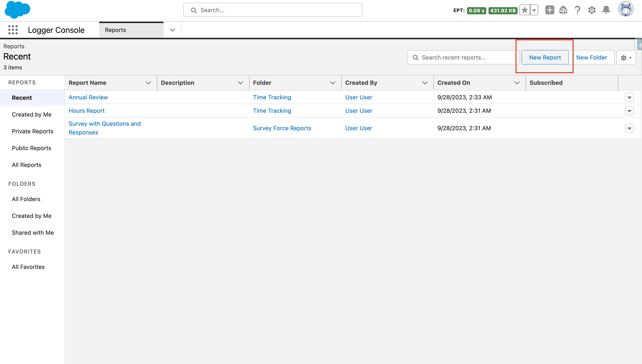Click inside the global Search field
642x364 pixels.
pyautogui.click(x=273, y=10)
